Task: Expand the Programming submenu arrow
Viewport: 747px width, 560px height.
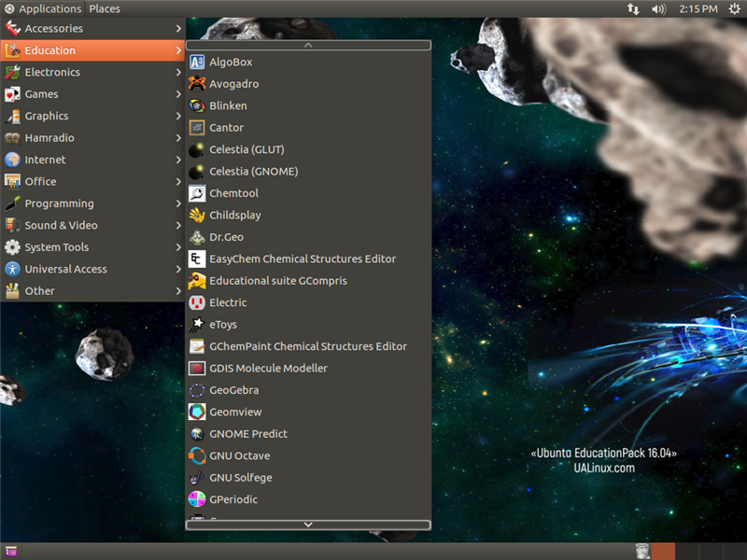Action: point(178,203)
